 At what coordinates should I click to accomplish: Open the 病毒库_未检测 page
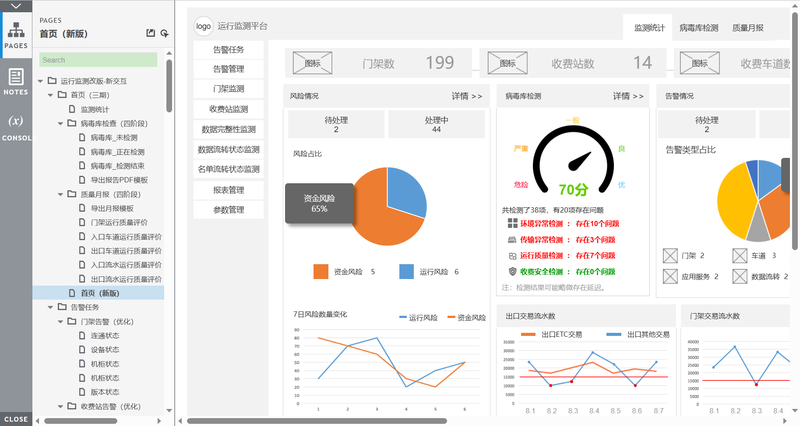114,138
